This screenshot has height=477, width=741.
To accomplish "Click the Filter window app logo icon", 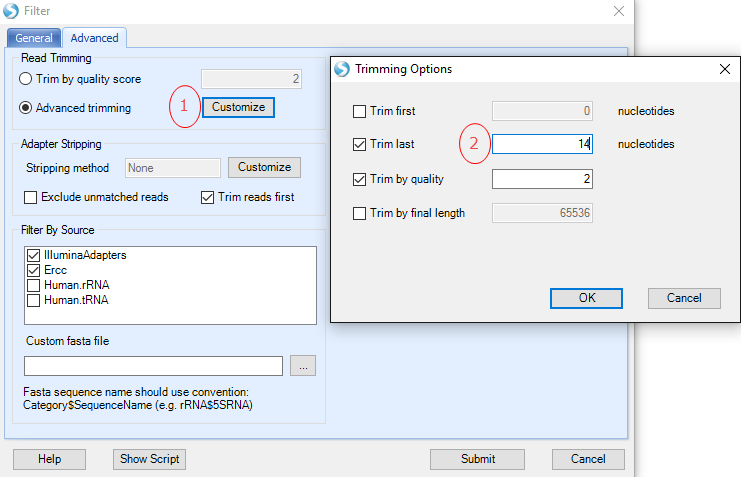I will pos(11,11).
